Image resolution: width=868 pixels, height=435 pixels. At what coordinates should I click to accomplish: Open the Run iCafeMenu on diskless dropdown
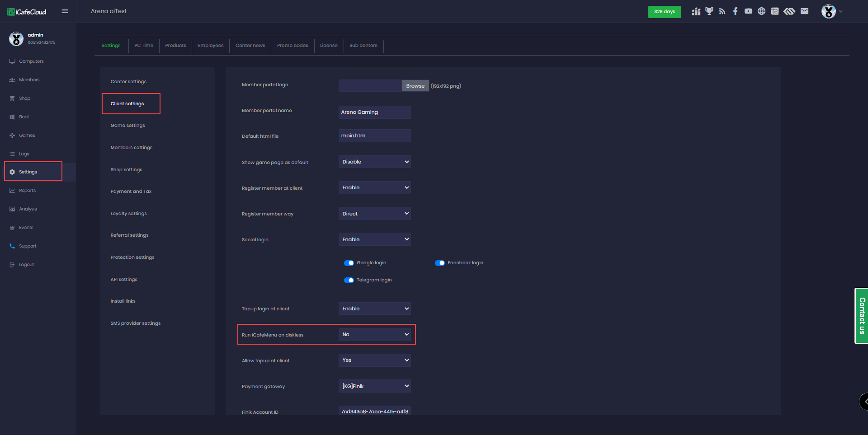tap(374, 335)
